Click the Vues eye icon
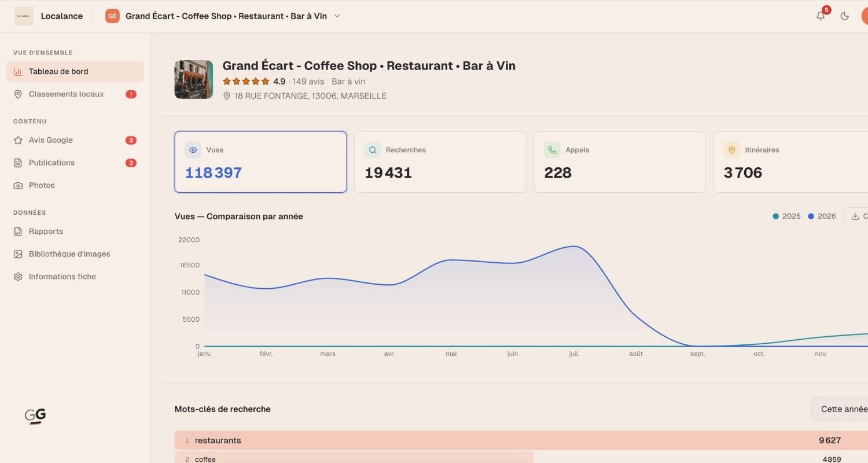 193,150
